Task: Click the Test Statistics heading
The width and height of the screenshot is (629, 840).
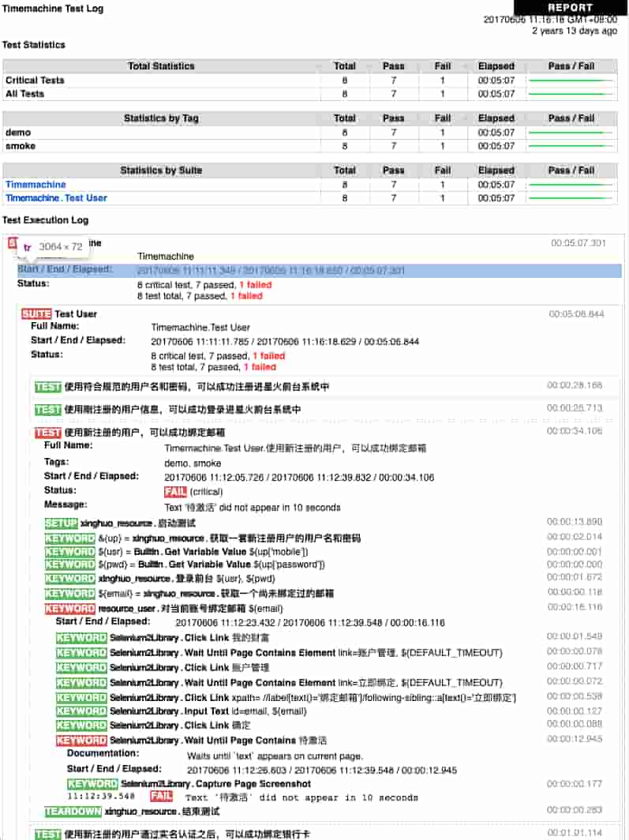Action: 34,45
